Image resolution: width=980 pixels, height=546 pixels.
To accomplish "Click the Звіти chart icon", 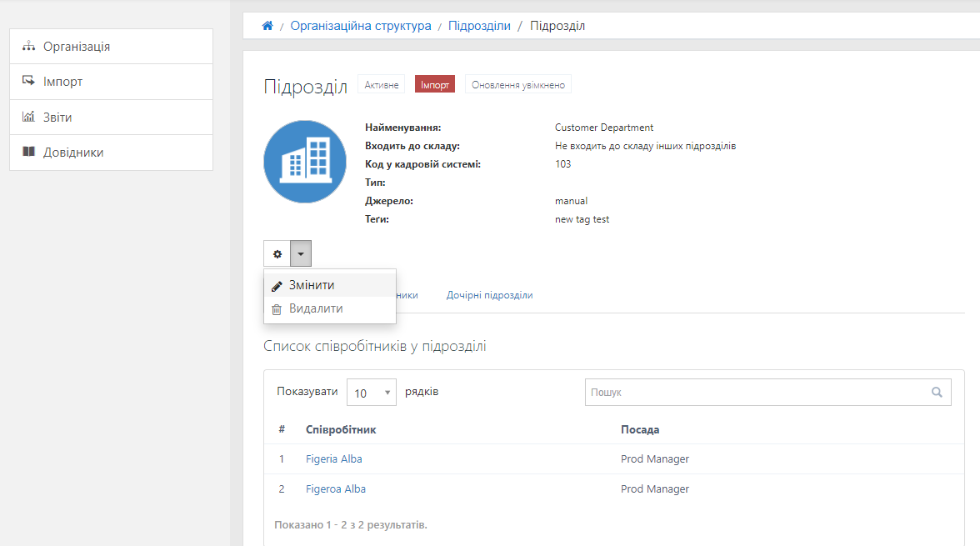I will [28, 117].
